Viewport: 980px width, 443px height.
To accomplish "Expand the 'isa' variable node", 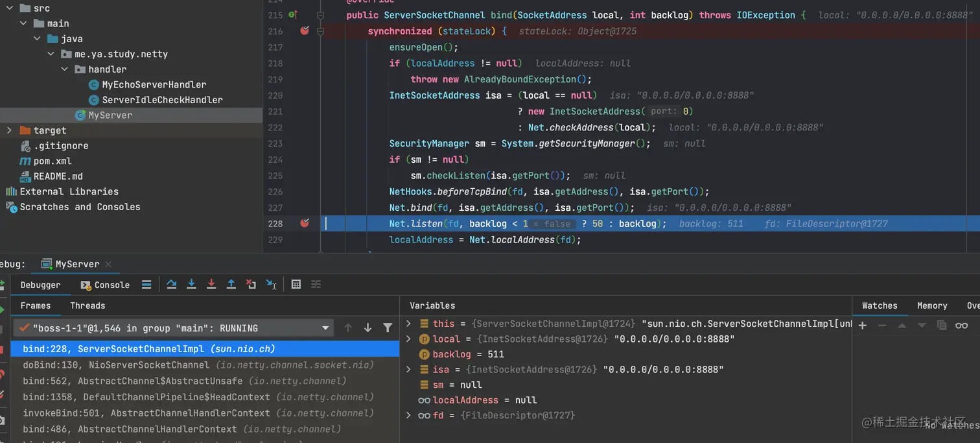I will coord(408,369).
